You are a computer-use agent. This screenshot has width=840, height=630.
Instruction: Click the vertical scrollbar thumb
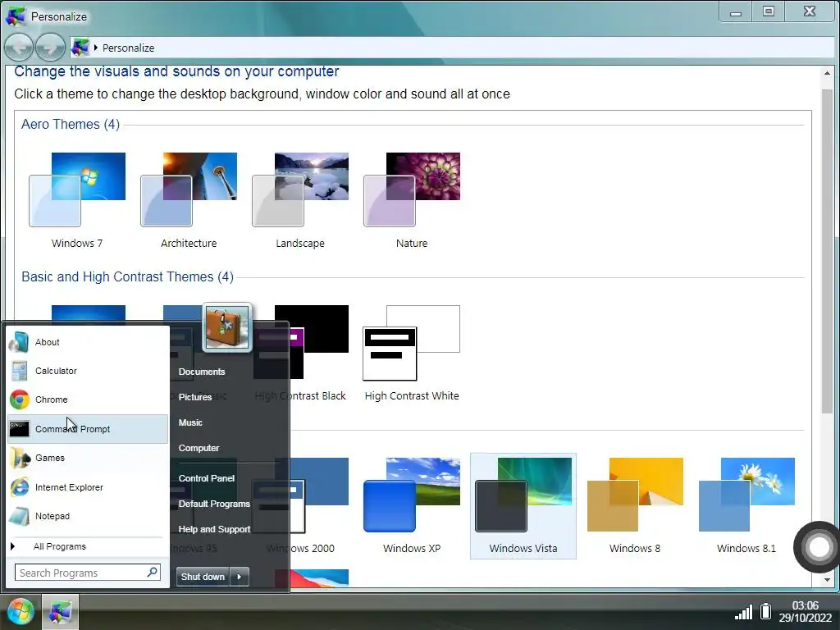click(827, 251)
